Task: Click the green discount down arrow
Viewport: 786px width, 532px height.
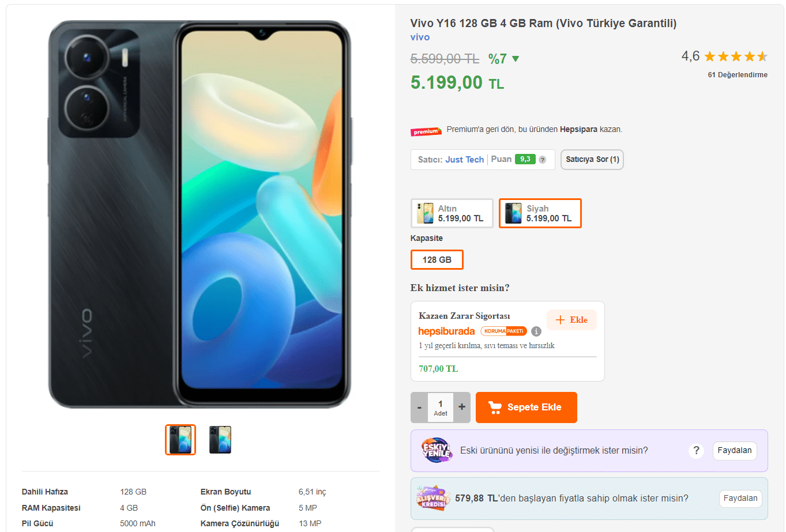Action: [516, 59]
